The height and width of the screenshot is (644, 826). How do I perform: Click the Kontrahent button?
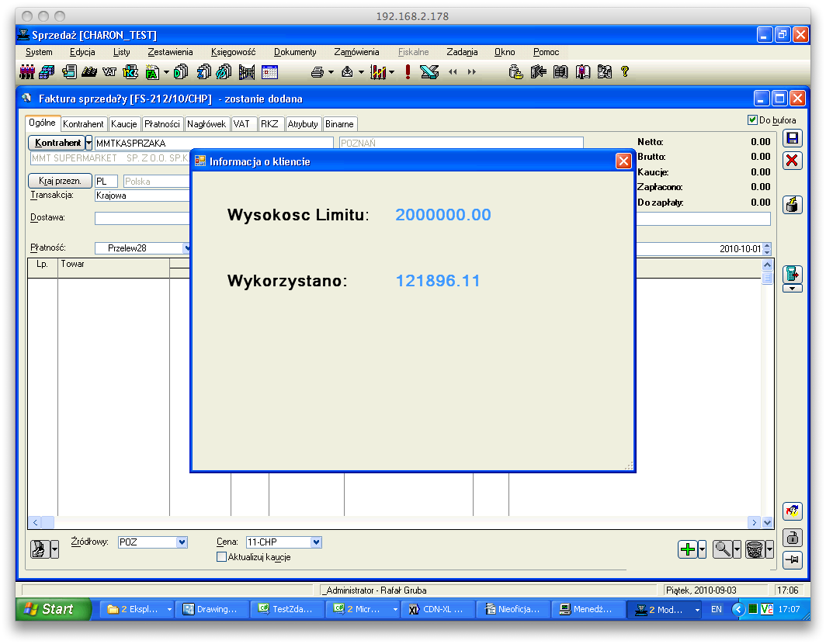point(57,143)
